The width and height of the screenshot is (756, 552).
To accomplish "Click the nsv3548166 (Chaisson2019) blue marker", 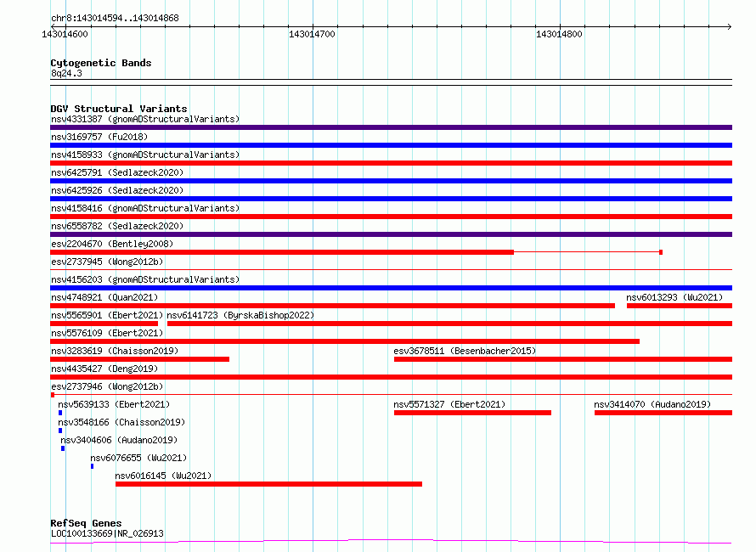I will click(x=60, y=431).
